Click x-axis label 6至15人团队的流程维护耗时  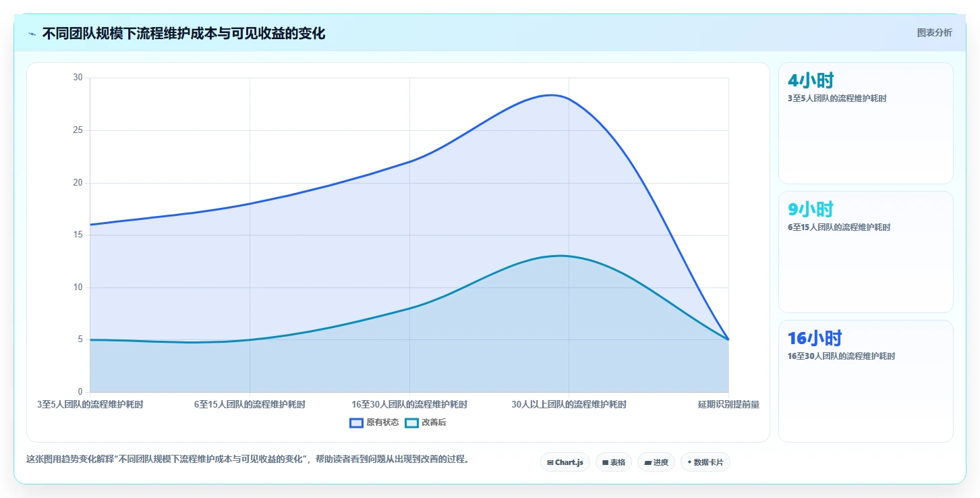pyautogui.click(x=250, y=404)
